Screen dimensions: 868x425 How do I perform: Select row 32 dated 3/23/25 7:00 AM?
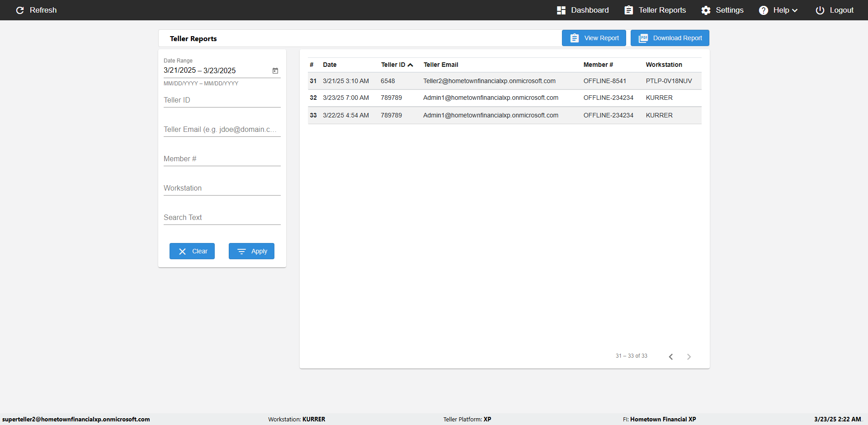pyautogui.click(x=505, y=98)
